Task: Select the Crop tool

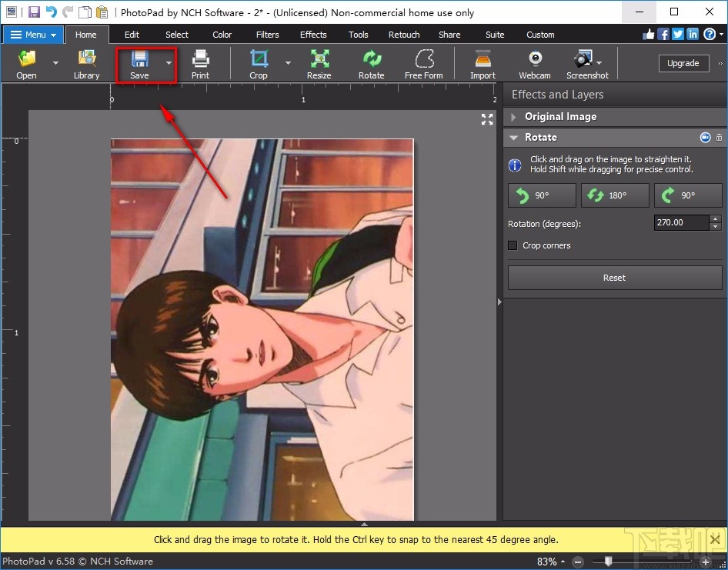Action: (259, 64)
